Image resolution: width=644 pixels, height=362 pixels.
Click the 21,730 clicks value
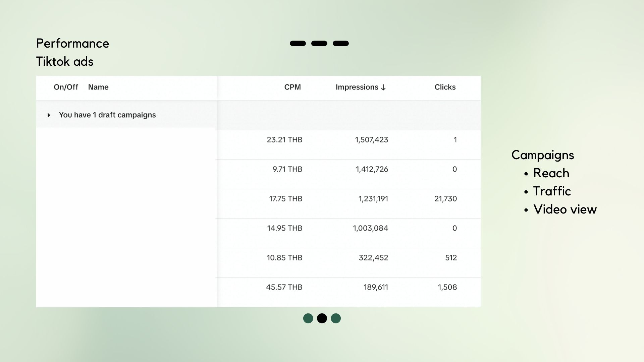(446, 199)
